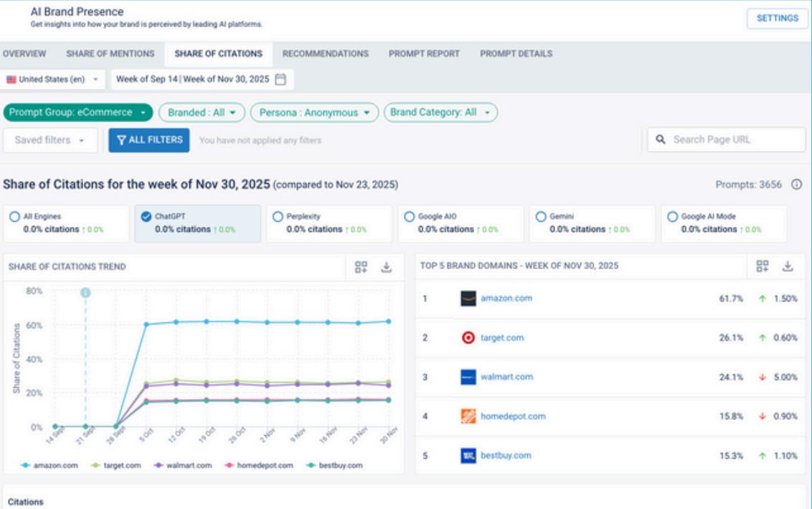Switch to the Share of Mentions tab
812x509 pixels.
(110, 54)
